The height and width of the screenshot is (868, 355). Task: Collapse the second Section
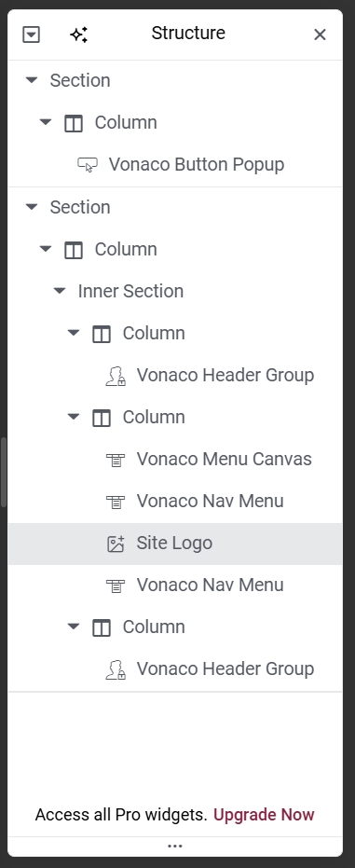(x=32, y=207)
